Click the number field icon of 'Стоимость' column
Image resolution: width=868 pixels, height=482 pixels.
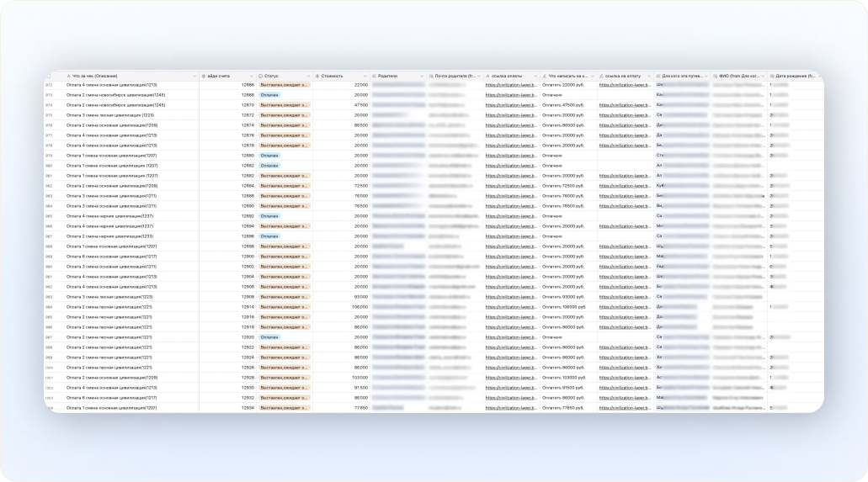317,76
